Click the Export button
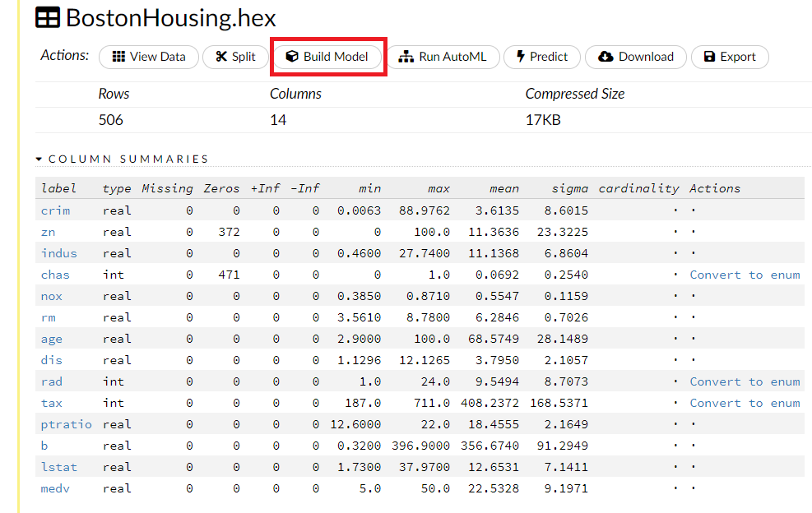Screen dimensions: 812x513 point(730,57)
